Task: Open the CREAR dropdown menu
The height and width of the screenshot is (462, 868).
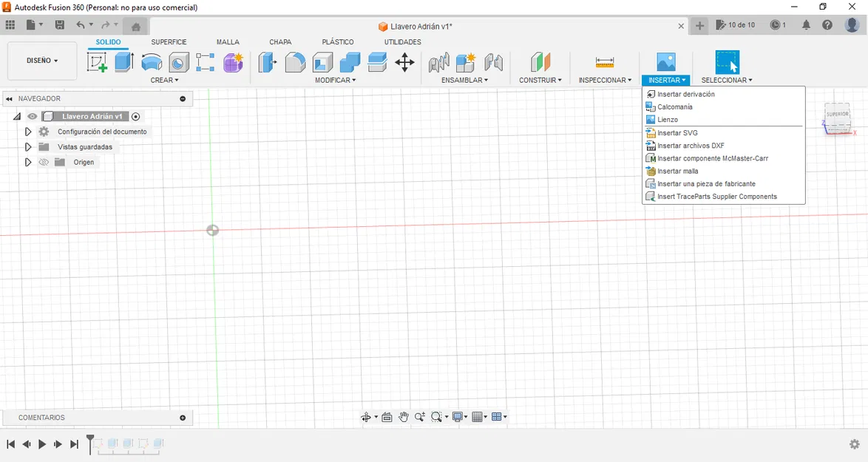Action: point(164,80)
